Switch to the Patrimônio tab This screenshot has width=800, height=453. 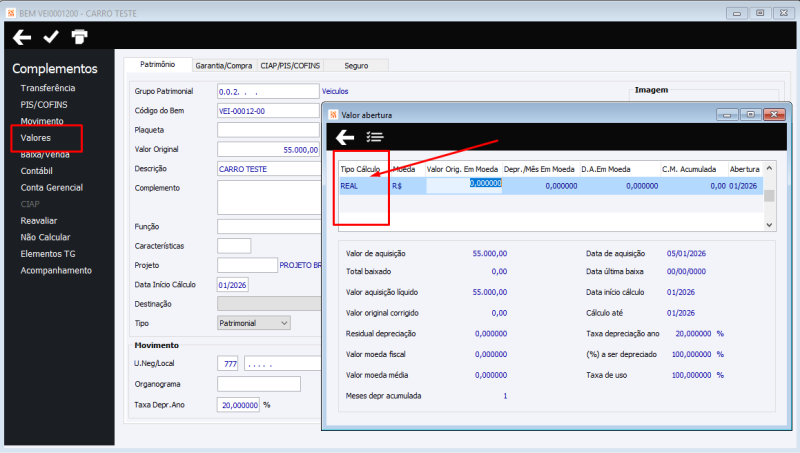pos(158,64)
